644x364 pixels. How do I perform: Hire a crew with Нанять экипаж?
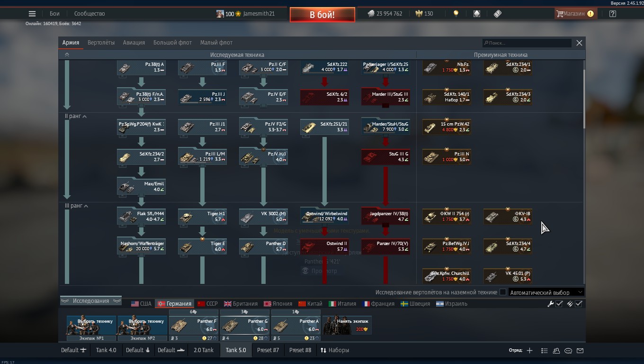[347, 325]
